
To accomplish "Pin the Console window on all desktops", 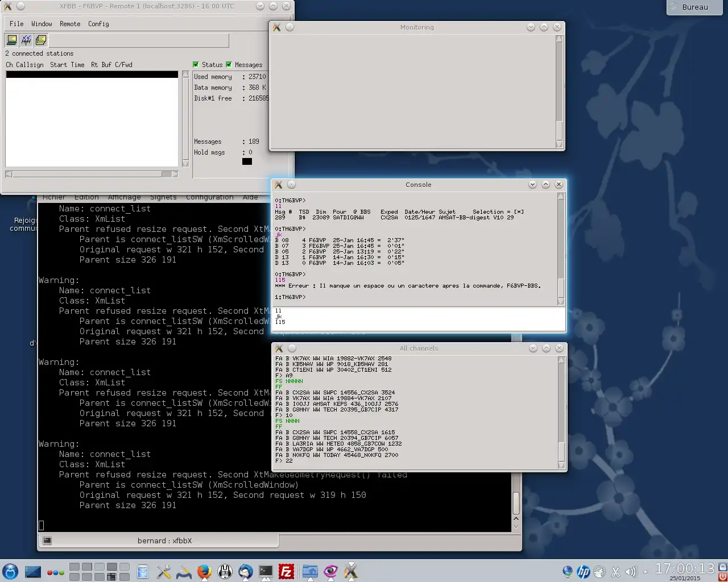I will 291,185.
